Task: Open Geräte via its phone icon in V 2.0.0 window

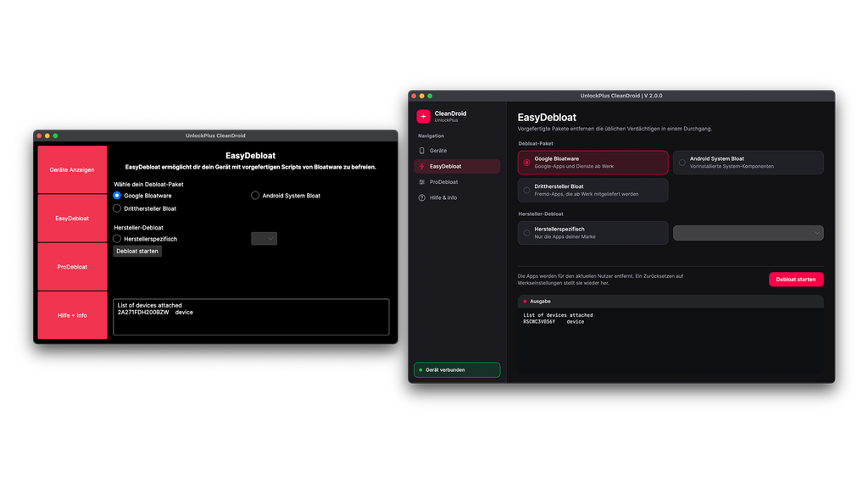Action: [422, 151]
